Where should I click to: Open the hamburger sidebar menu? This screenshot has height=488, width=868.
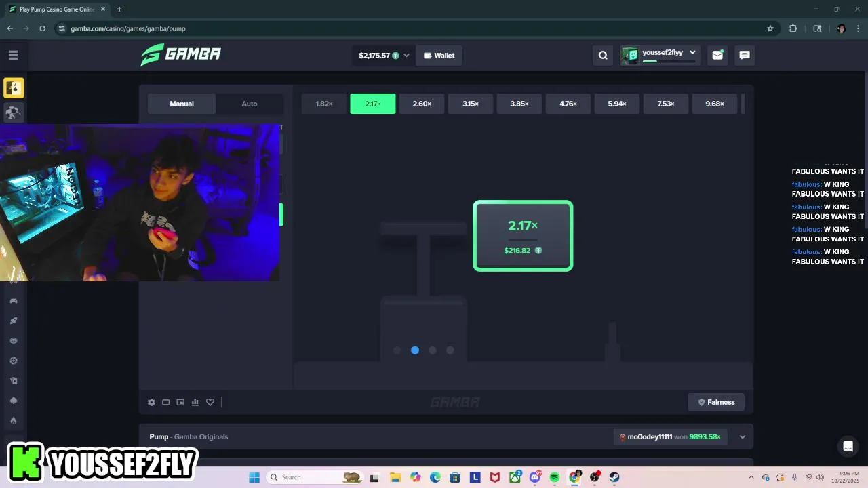(x=13, y=55)
